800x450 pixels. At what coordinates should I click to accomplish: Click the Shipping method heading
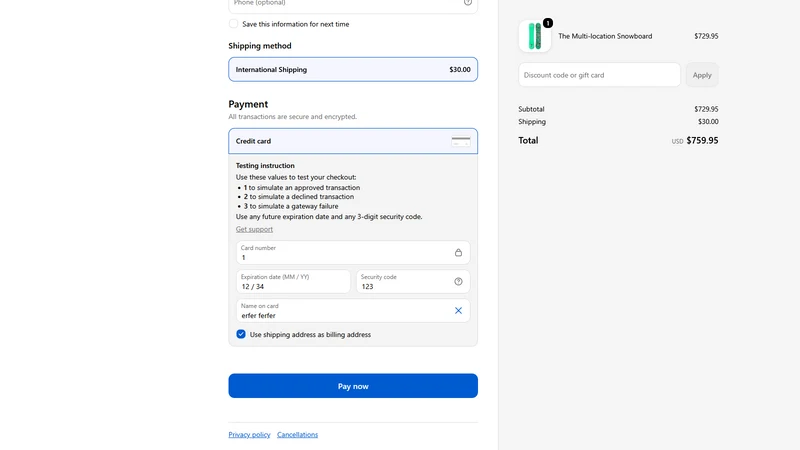pos(260,46)
